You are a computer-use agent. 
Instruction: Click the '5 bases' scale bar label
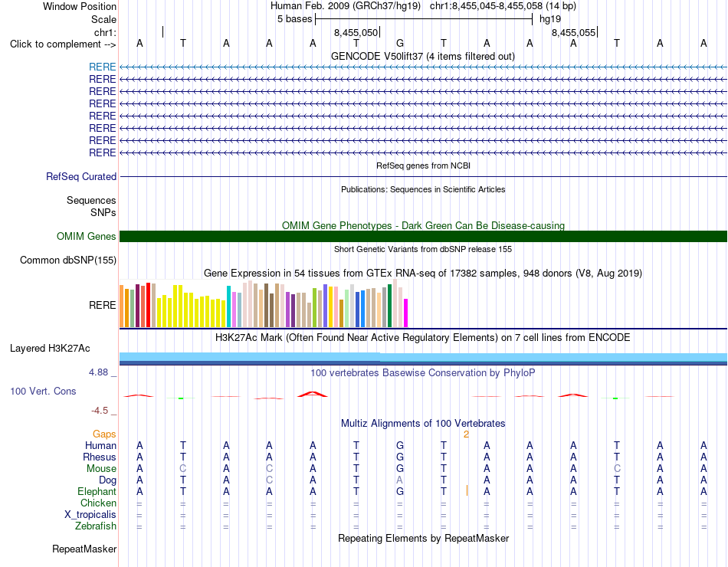(x=295, y=19)
